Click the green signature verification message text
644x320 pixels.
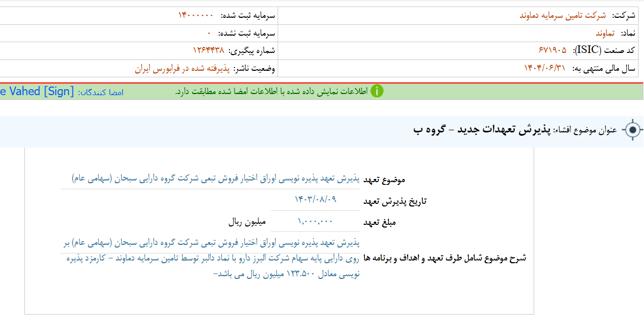coord(271,91)
